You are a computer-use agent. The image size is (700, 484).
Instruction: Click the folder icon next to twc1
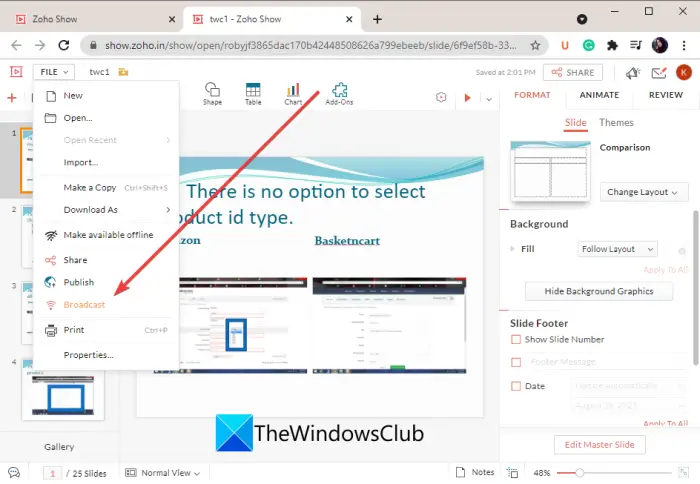point(123,72)
